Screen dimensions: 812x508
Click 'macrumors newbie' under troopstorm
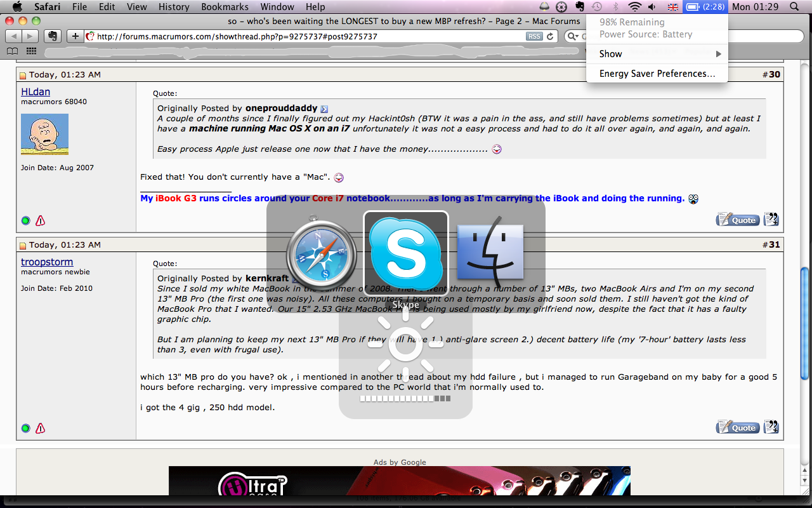tap(55, 272)
